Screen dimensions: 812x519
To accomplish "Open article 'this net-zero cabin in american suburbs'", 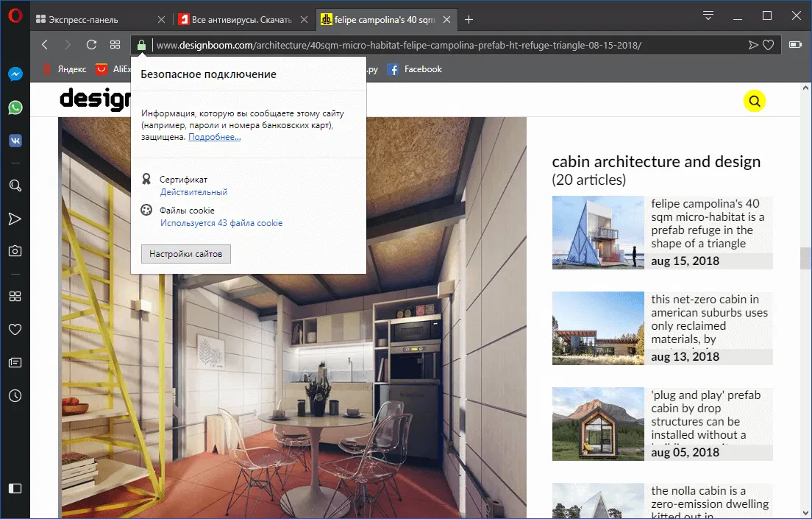I will [x=710, y=319].
